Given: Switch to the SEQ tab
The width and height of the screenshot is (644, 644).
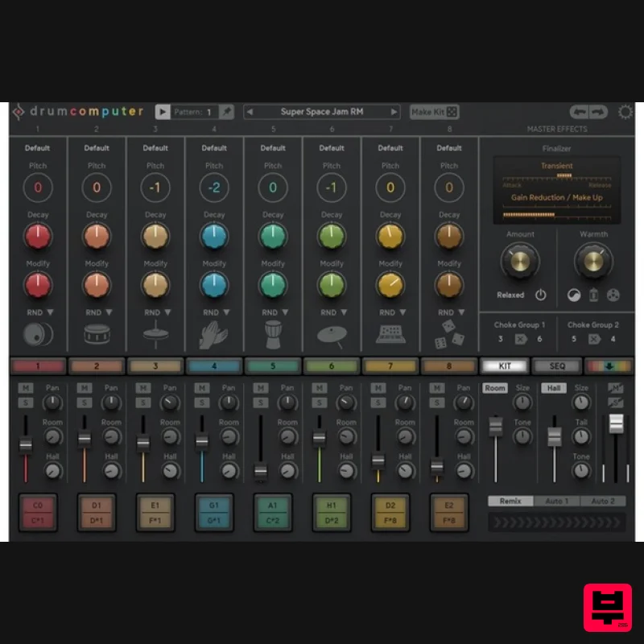Looking at the screenshot, I should pos(557,365).
